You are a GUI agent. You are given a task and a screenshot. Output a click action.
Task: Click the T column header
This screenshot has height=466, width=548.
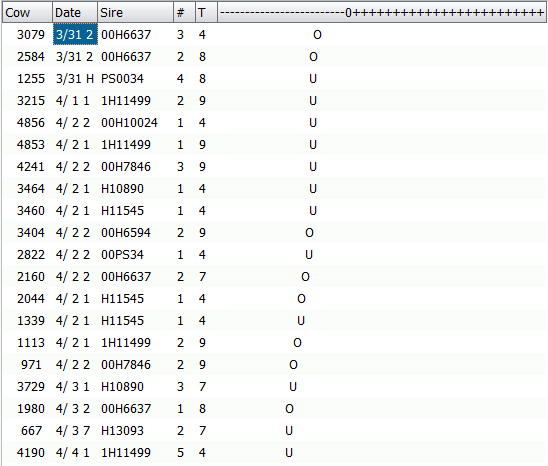click(x=206, y=13)
